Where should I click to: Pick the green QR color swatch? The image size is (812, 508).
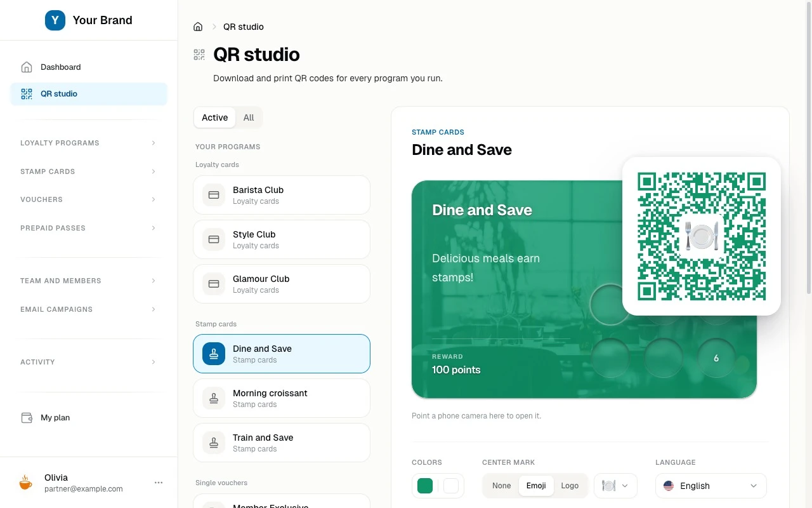[x=425, y=486]
